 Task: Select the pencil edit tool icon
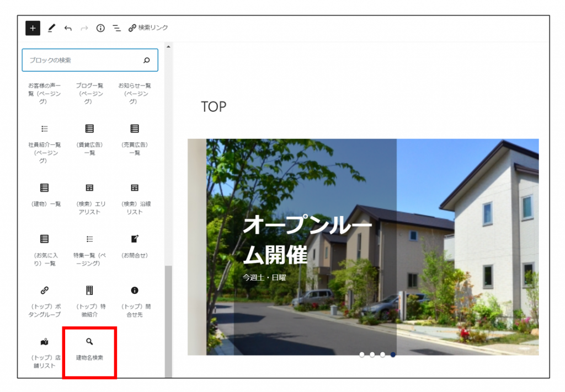pyautogui.click(x=51, y=28)
